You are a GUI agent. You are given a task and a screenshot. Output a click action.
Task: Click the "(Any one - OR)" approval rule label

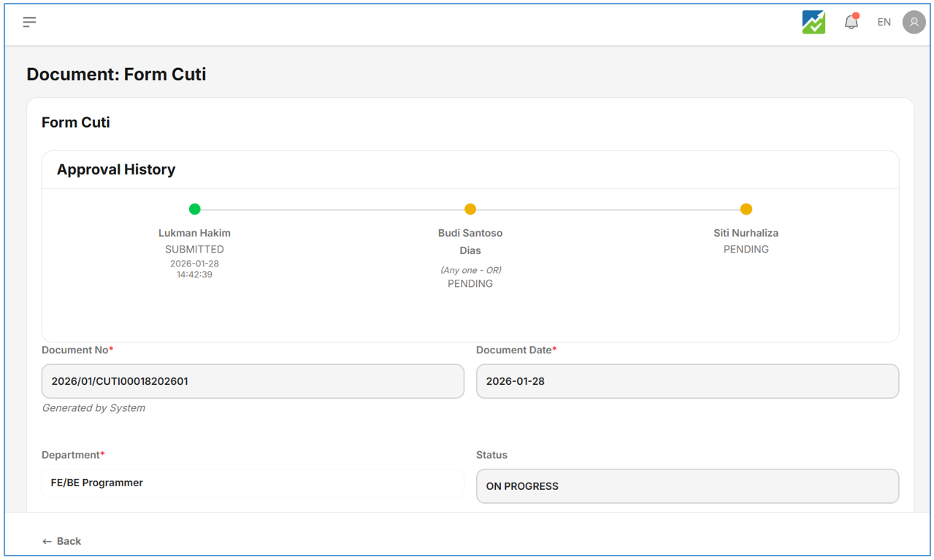click(x=470, y=270)
